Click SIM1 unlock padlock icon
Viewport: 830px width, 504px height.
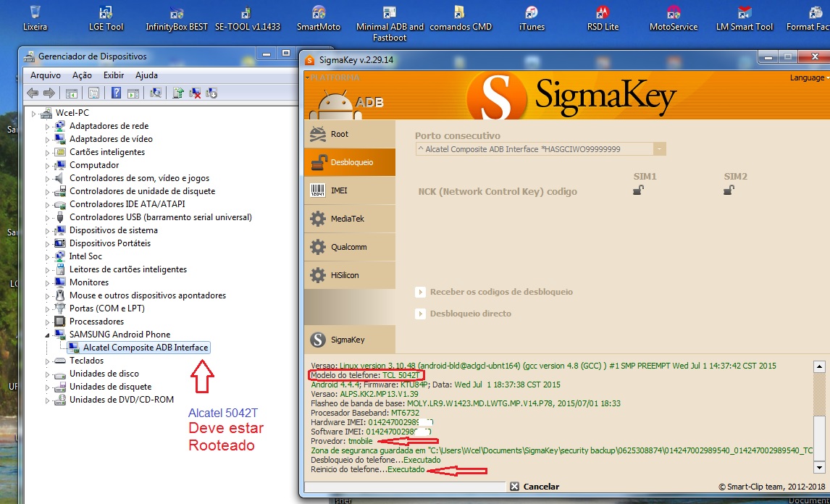click(638, 190)
